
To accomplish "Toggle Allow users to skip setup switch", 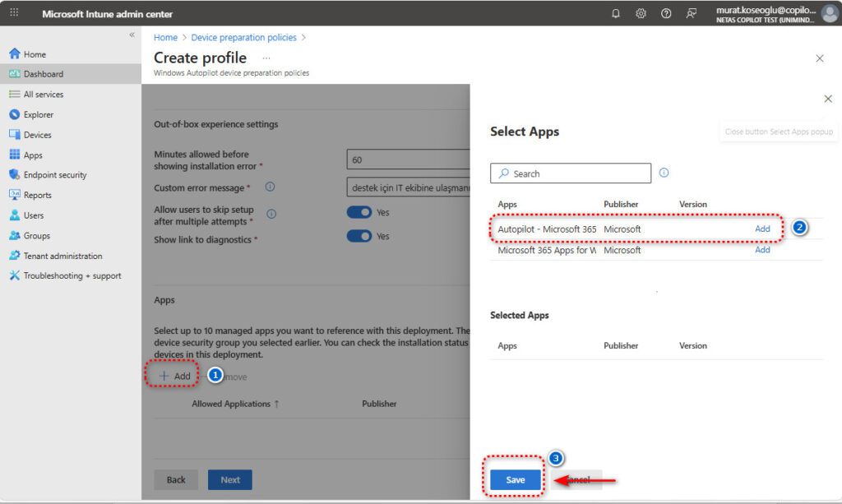I will point(359,212).
